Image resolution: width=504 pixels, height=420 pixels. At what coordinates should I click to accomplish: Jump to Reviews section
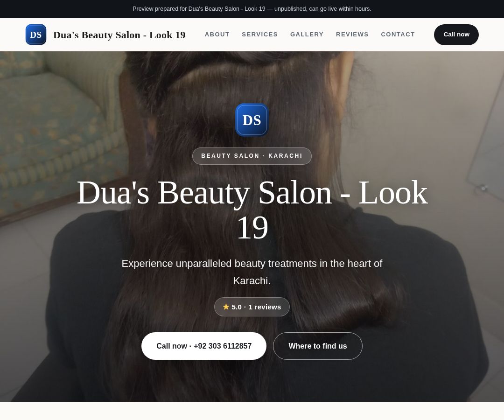pyautogui.click(x=352, y=35)
